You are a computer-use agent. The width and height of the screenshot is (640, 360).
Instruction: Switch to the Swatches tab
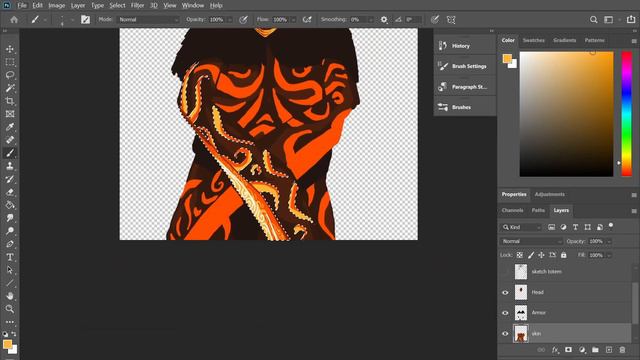pyautogui.click(x=533, y=40)
